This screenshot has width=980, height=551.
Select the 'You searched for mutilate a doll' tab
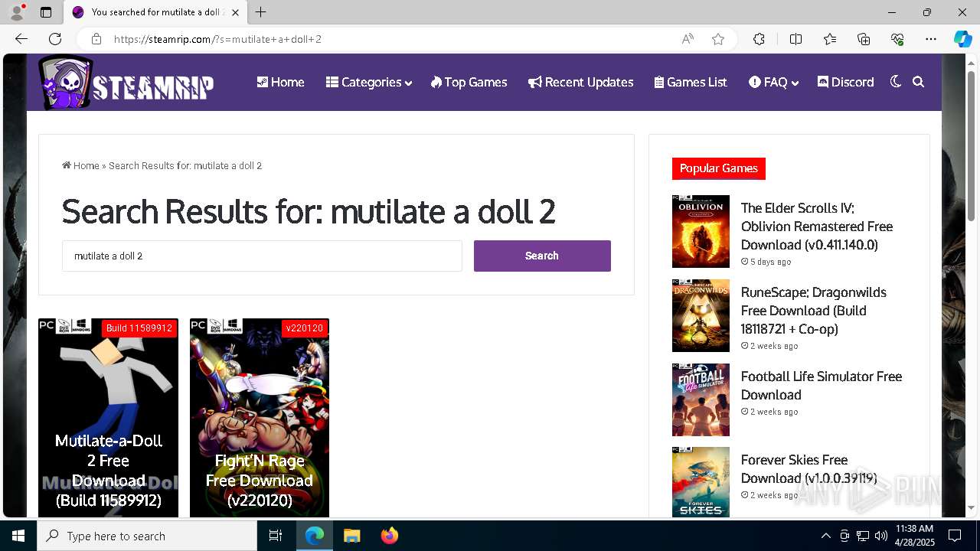click(155, 12)
